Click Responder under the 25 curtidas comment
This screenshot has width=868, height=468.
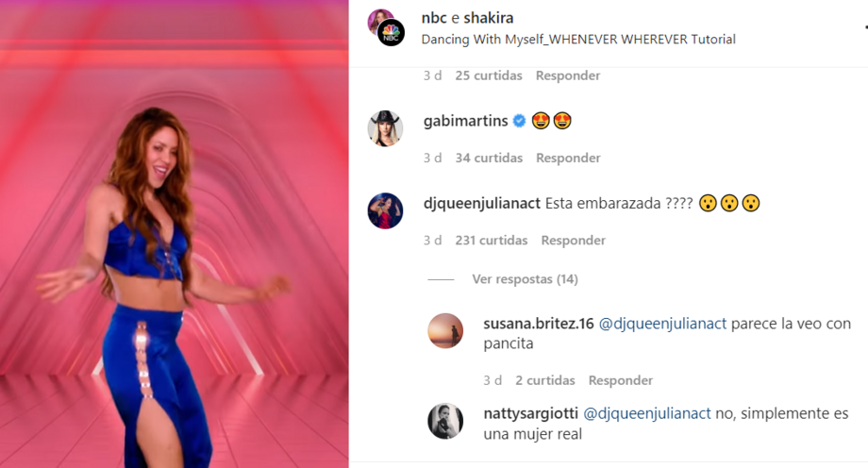(x=567, y=75)
